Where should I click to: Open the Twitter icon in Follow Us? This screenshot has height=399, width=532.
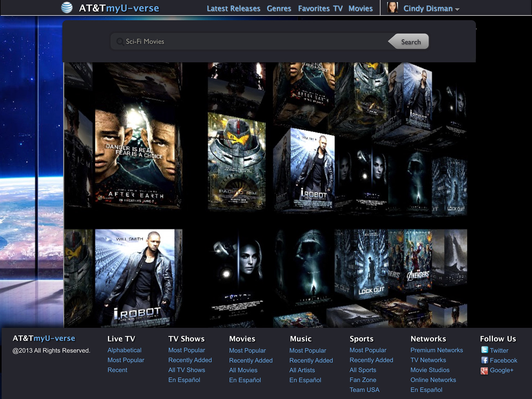(484, 350)
